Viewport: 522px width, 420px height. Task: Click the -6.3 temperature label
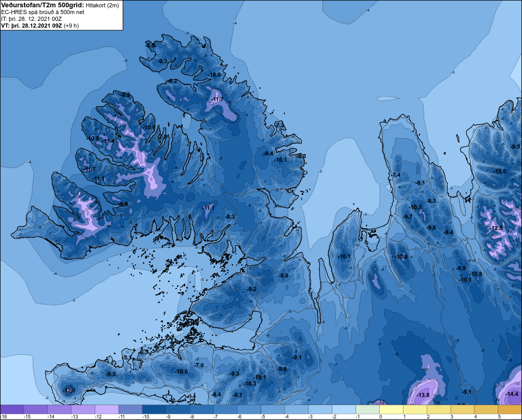[x=144, y=352]
